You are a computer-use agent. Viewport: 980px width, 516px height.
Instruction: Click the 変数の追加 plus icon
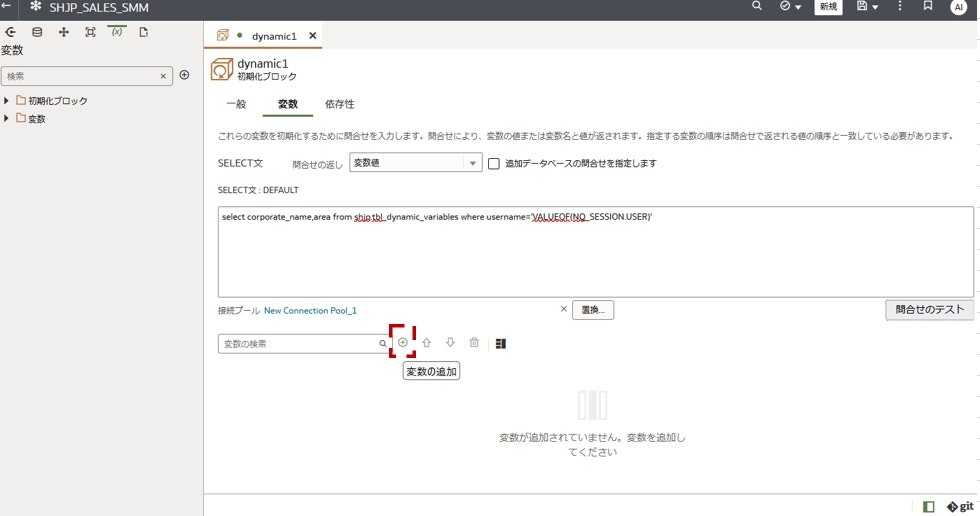[402, 342]
